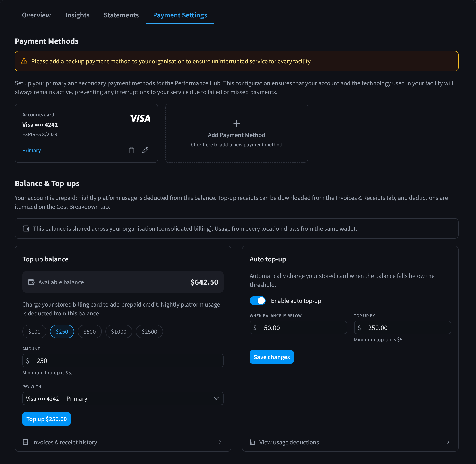Click the backup payment method warning message
Screen dimensions: 476x464
[x=171, y=61]
